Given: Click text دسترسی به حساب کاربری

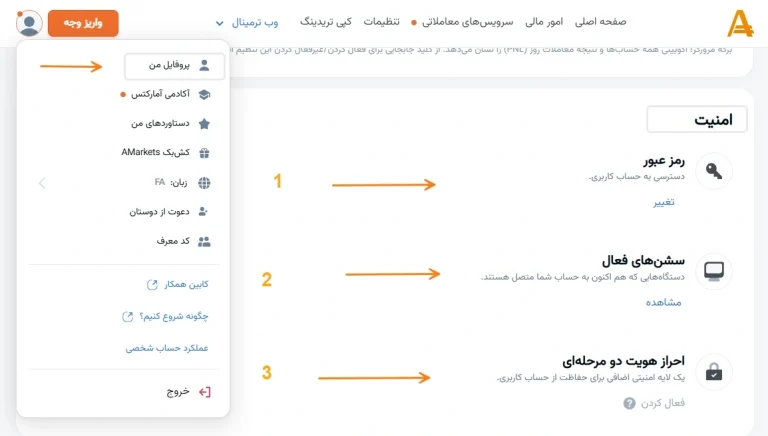Looking at the screenshot, I should [x=637, y=177].
